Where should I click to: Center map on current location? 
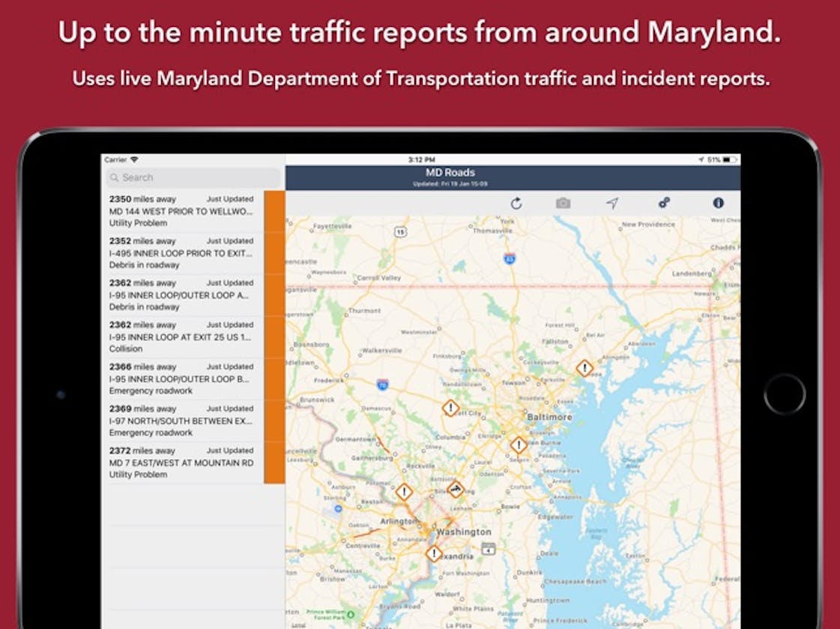(610, 201)
